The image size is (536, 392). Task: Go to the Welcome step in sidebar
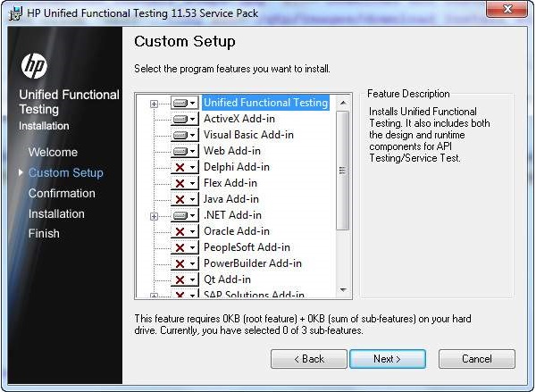pos(53,152)
